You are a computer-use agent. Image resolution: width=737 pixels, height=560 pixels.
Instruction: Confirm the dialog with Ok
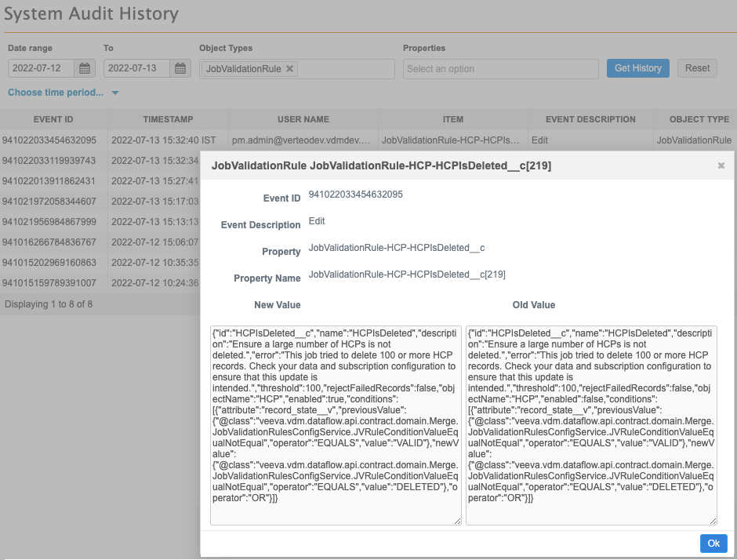[713, 544]
